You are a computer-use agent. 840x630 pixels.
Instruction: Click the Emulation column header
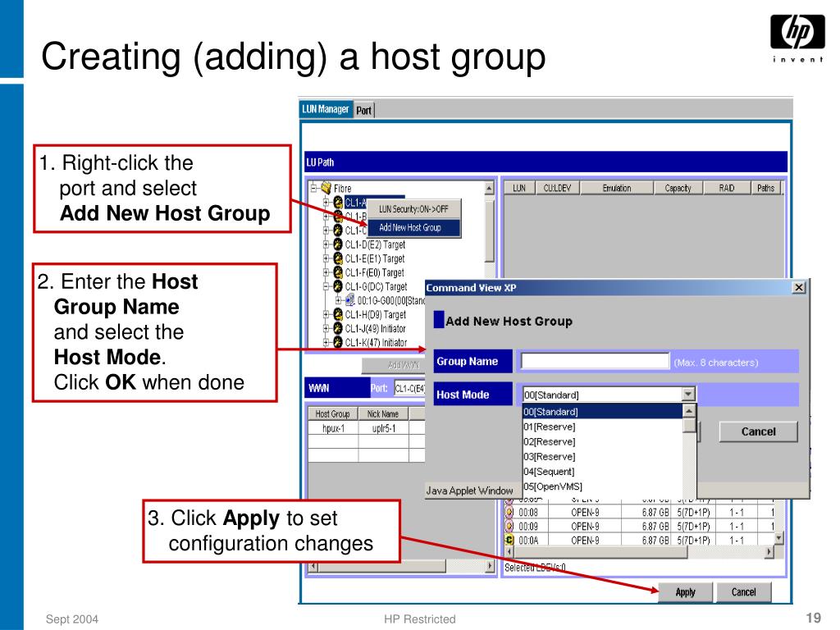point(617,188)
